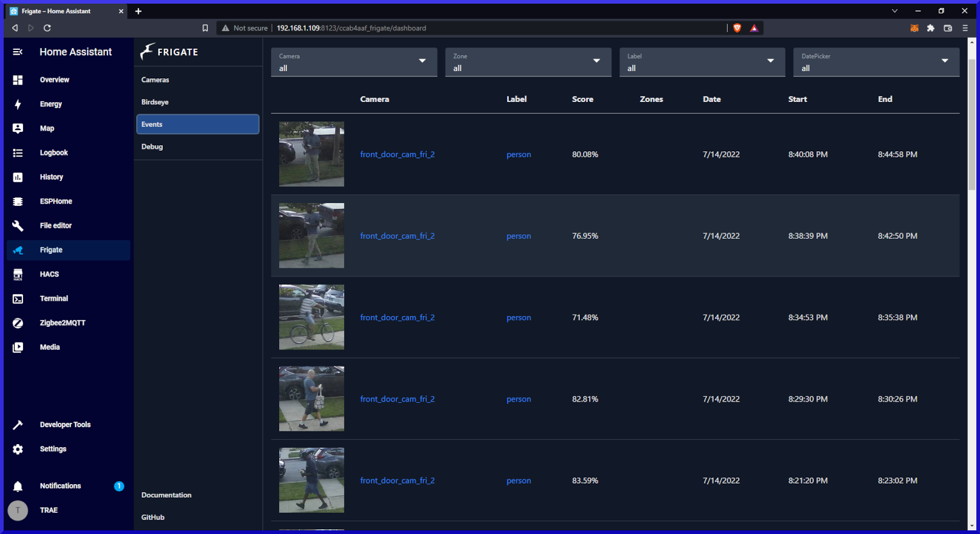Switch to Cameras in Frigate menu
This screenshot has width=980, height=534.
(156, 80)
